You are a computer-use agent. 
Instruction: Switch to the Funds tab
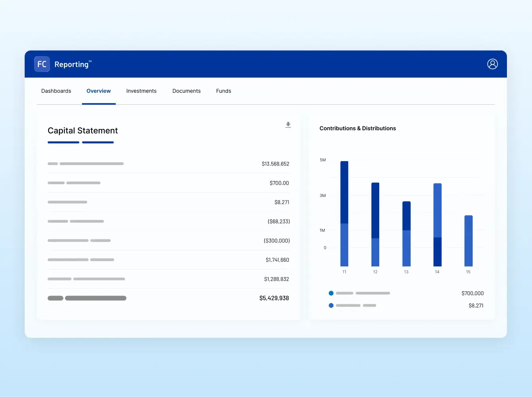223,91
